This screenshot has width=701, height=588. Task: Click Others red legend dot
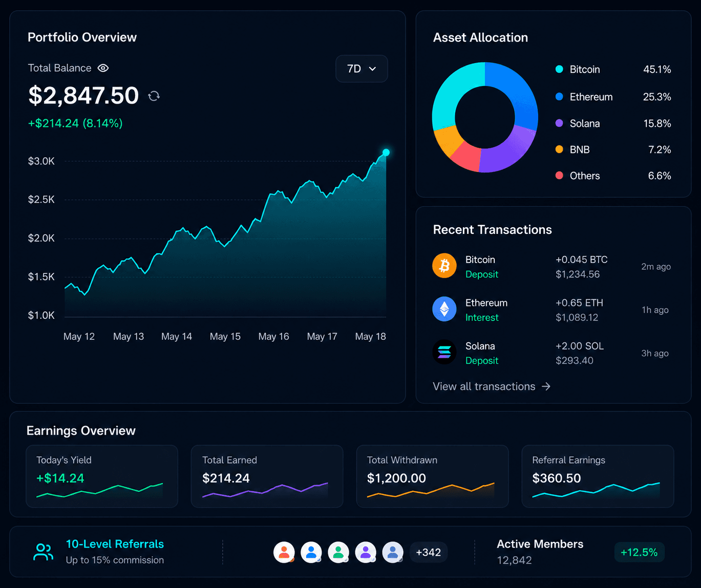coord(559,176)
